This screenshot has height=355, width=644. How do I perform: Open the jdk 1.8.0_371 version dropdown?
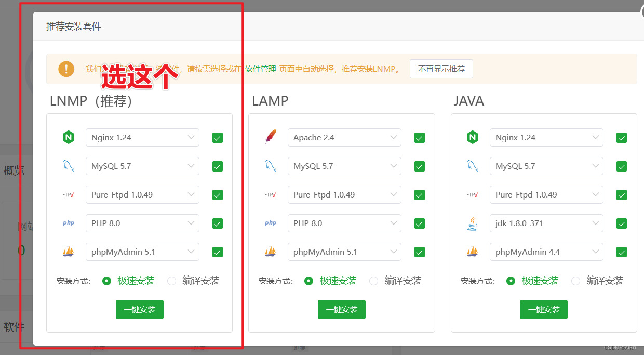[x=546, y=223]
